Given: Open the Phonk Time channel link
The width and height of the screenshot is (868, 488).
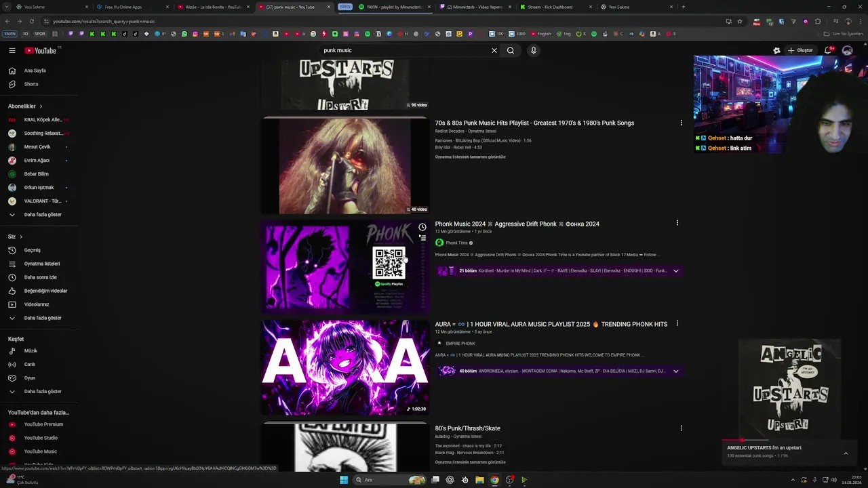Looking at the screenshot, I should coord(456,243).
